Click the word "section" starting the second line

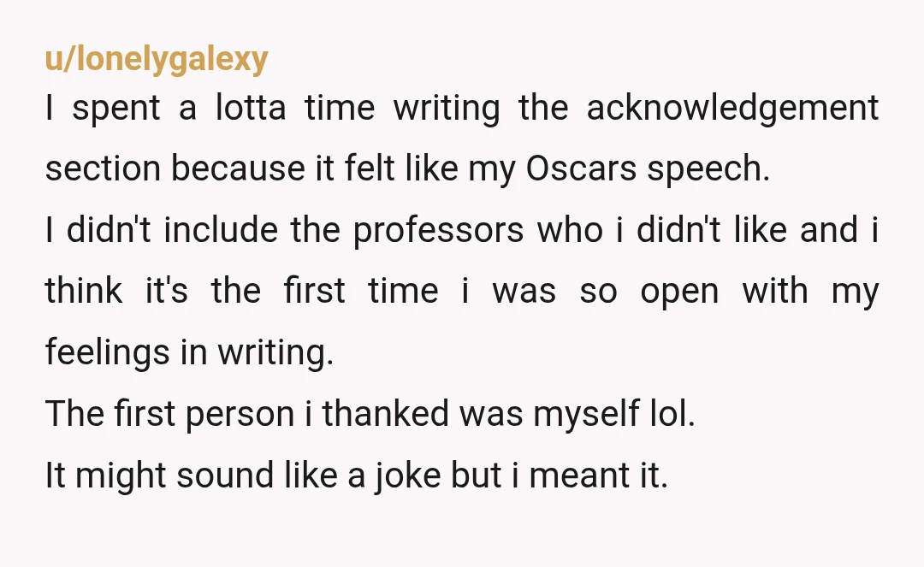[x=104, y=169]
